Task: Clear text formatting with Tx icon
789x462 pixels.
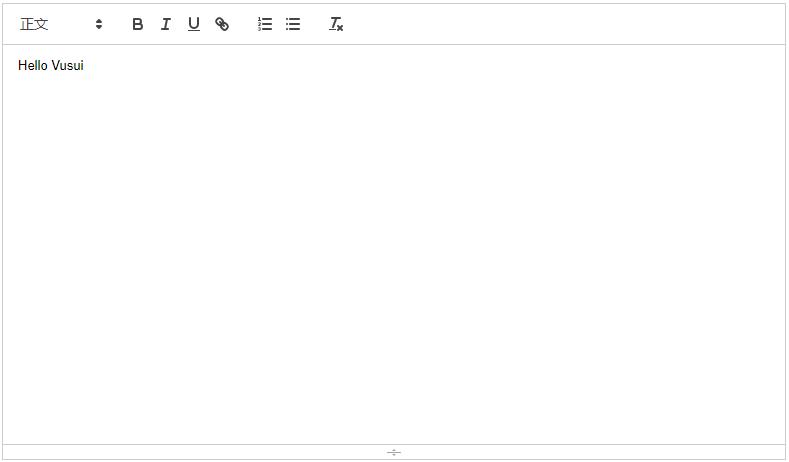Action: pos(336,24)
